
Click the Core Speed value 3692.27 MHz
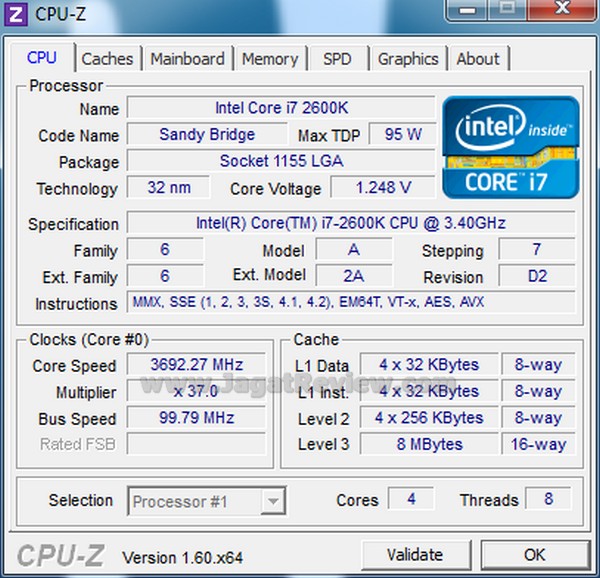point(196,365)
